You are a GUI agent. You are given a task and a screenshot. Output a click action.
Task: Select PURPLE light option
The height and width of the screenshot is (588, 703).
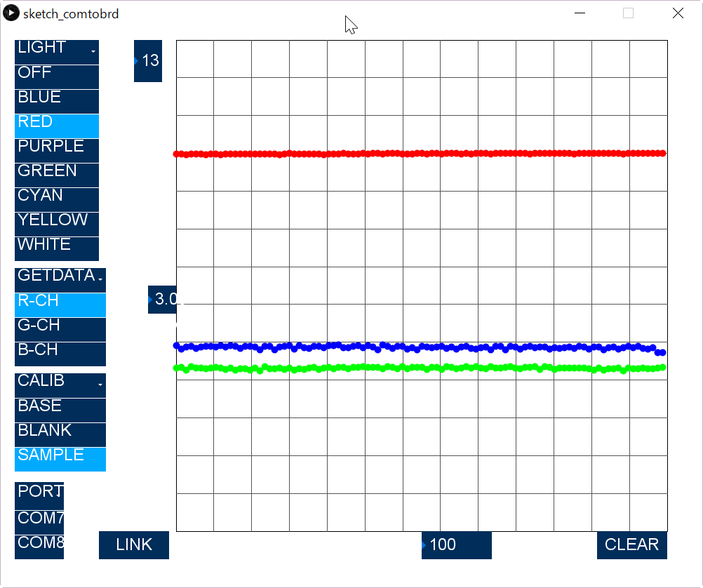coord(57,151)
